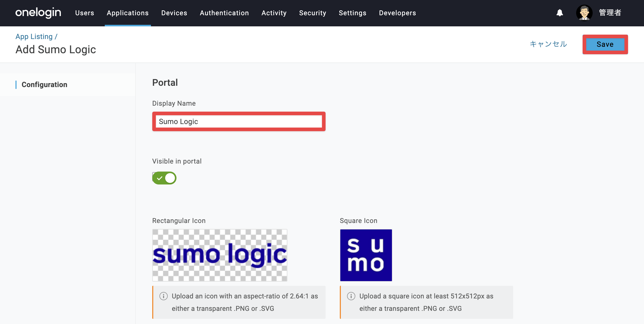Click the Rectangular Icon label
The height and width of the screenshot is (324, 644).
coord(179,221)
